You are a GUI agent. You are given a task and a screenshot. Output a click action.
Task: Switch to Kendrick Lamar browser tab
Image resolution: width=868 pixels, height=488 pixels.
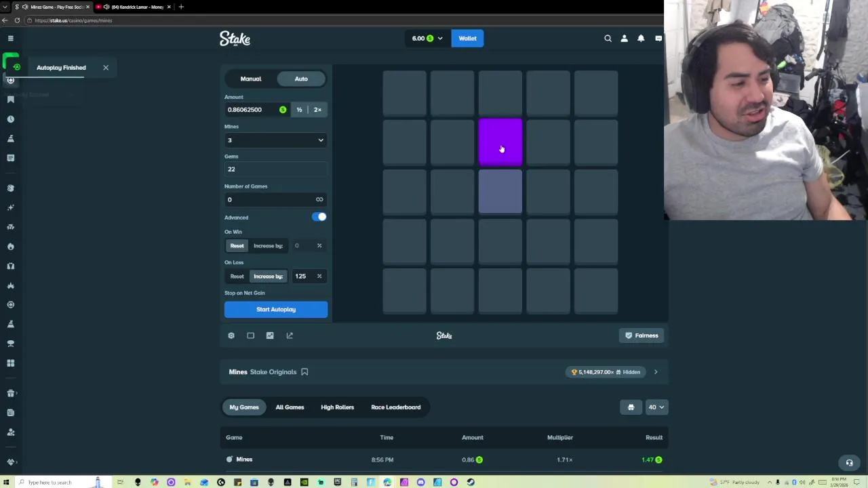pos(134,7)
